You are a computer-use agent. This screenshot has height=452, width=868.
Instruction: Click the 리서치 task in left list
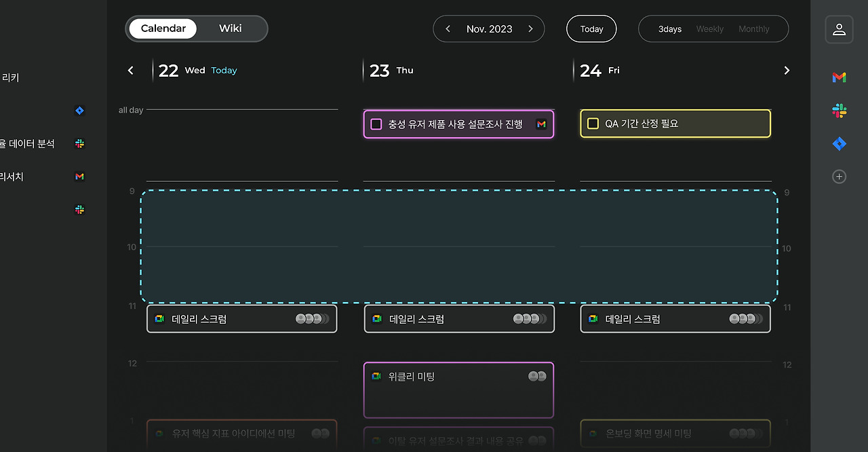coord(12,176)
